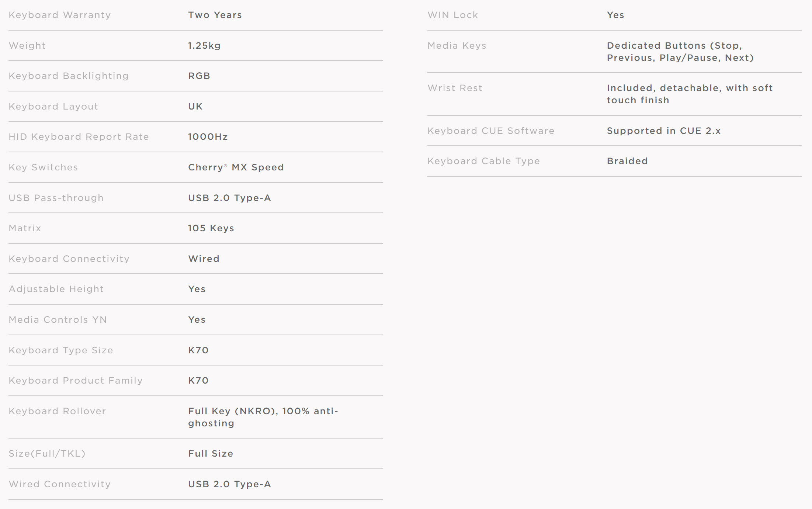Click the Wrist Rest description text
Screen dimensions: 812x509
pos(690,94)
